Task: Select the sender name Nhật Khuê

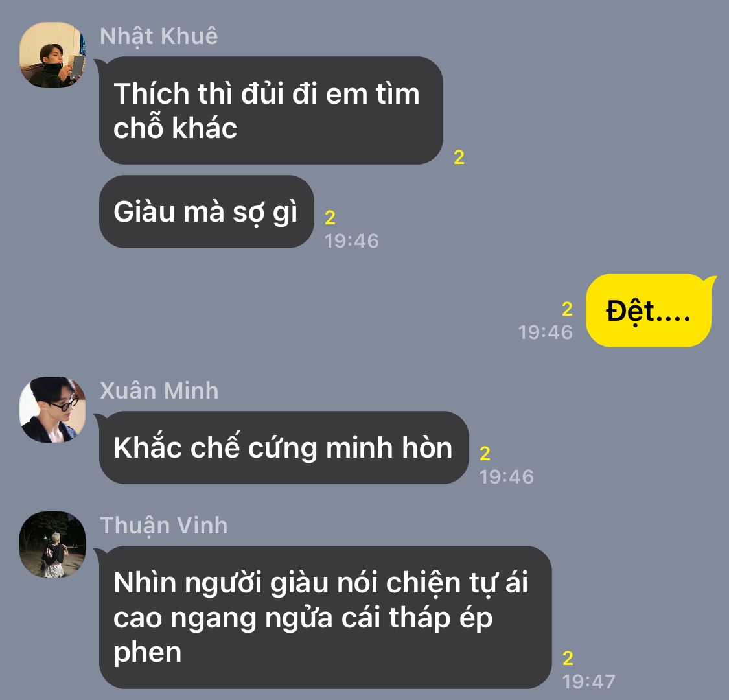Action: [x=159, y=36]
